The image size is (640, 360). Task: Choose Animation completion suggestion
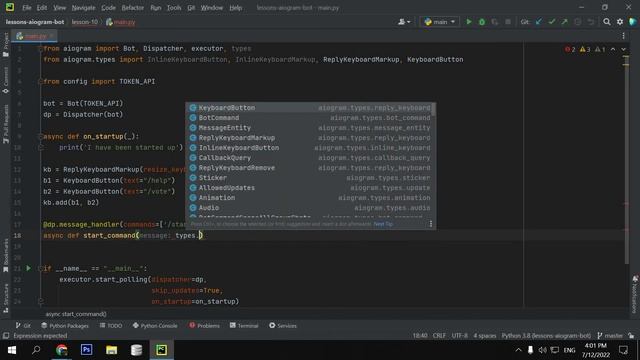[311, 198]
